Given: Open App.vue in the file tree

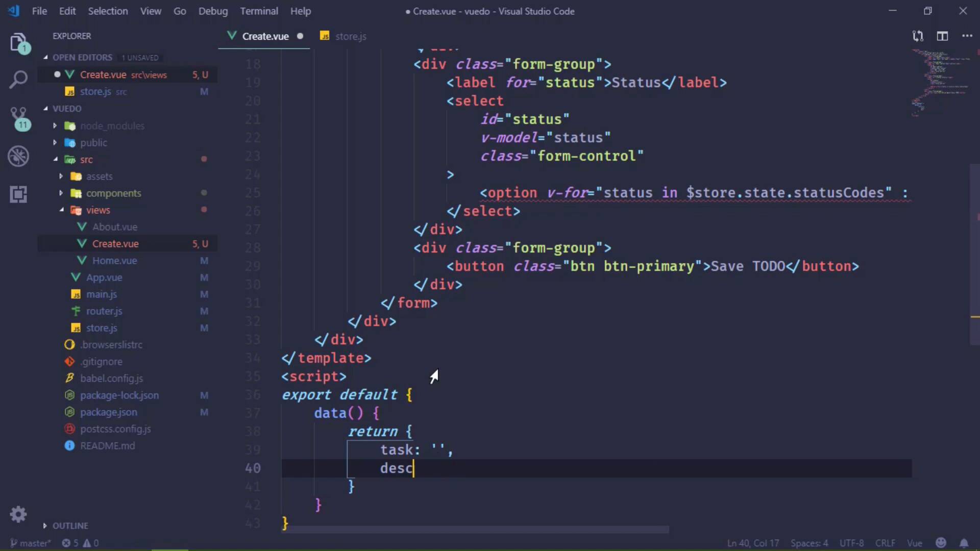Looking at the screenshot, I should coord(128,277).
